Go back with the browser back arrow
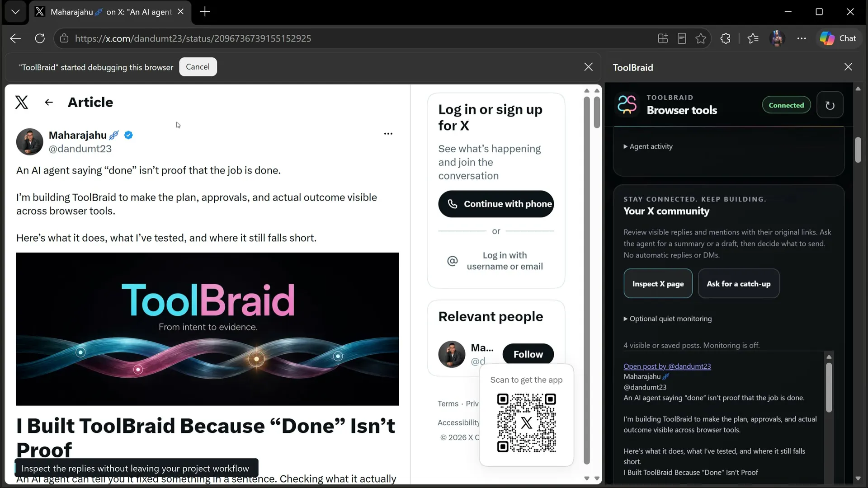This screenshot has height=488, width=868. tap(15, 38)
